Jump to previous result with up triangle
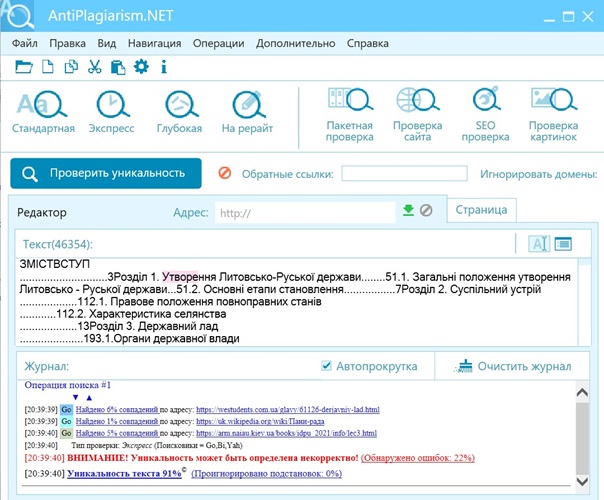604x500 pixels. [x=89, y=397]
